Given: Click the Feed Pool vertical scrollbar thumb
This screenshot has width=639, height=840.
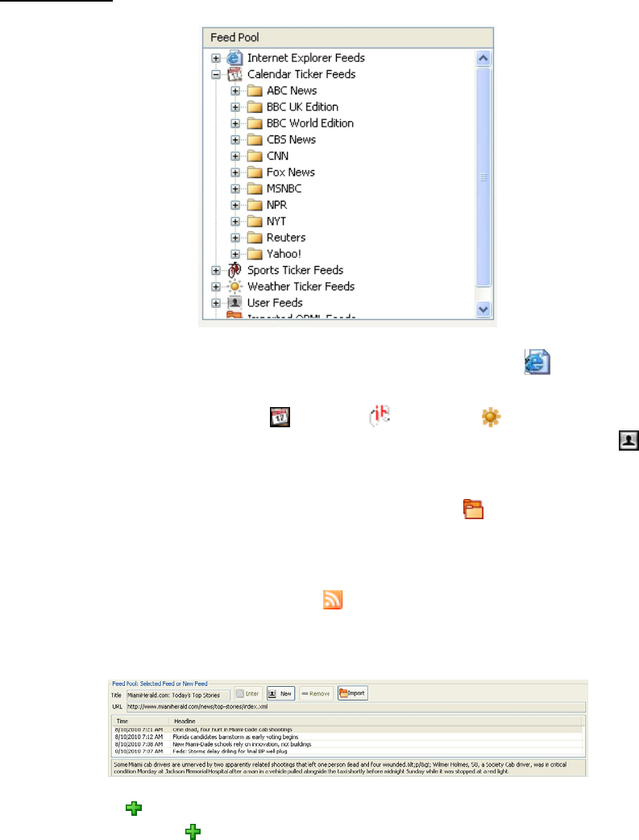Looking at the screenshot, I should (x=483, y=177).
